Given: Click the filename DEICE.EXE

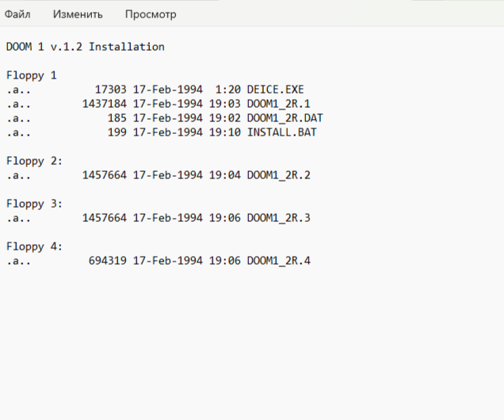Looking at the screenshot, I should 276,90.
